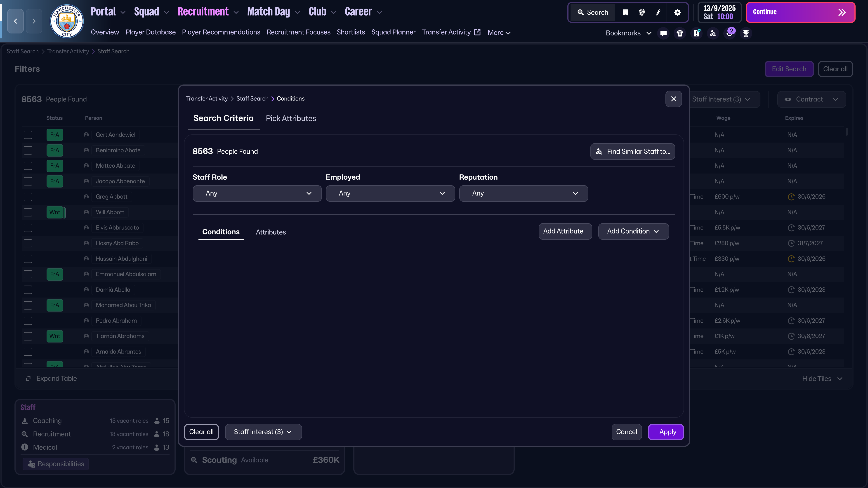This screenshot has width=868, height=488.
Task: Select the checkbox next to Greg Abbott
Action: point(28,197)
